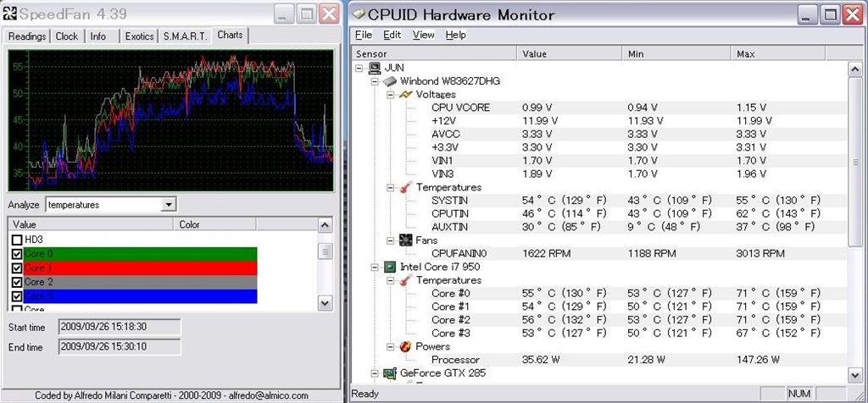Switch to the S.M.A.R.T. tab
Image resolution: width=868 pixels, height=403 pixels.
point(185,36)
